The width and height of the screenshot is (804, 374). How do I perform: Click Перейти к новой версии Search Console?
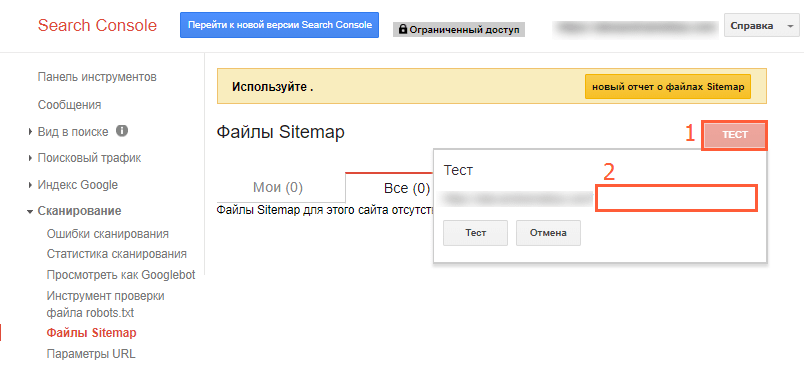(279, 25)
